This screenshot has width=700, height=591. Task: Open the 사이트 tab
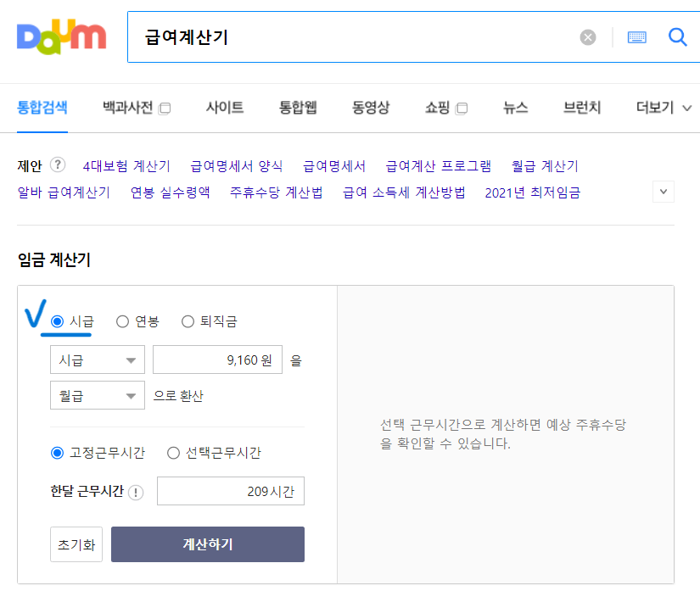coord(225,108)
